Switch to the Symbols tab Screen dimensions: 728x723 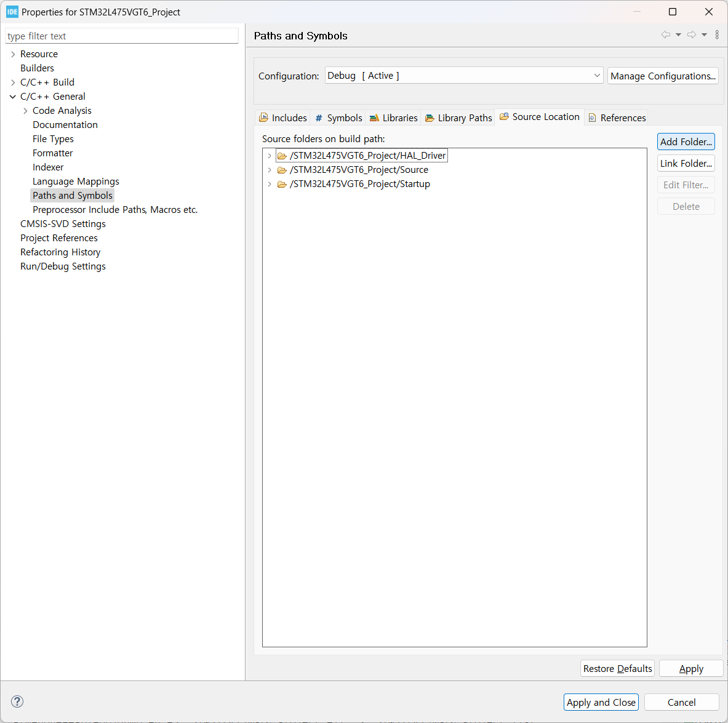pyautogui.click(x=338, y=118)
